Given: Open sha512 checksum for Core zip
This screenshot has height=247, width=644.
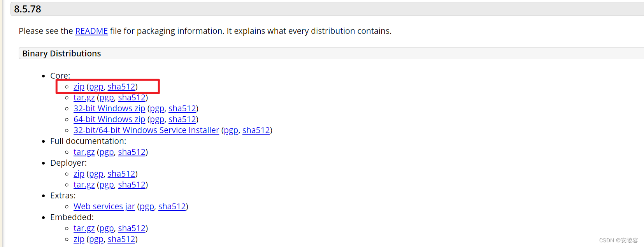Looking at the screenshot, I should [121, 87].
